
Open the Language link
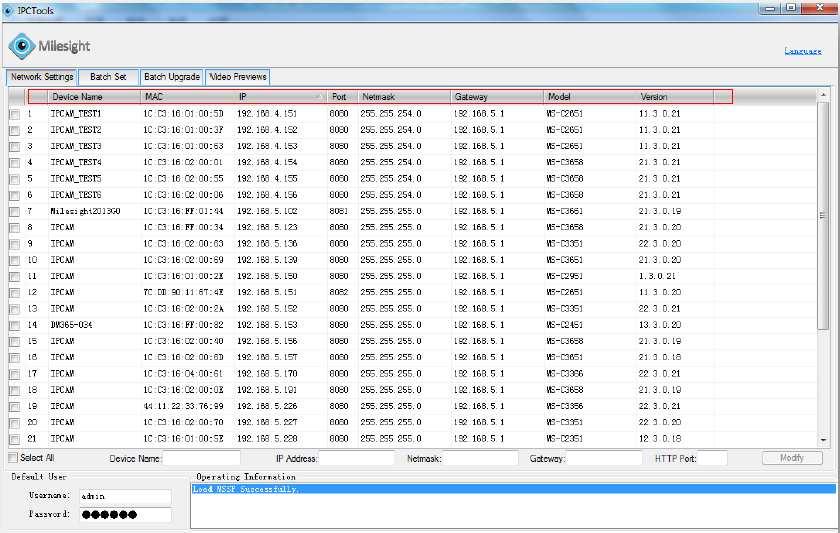[802, 51]
